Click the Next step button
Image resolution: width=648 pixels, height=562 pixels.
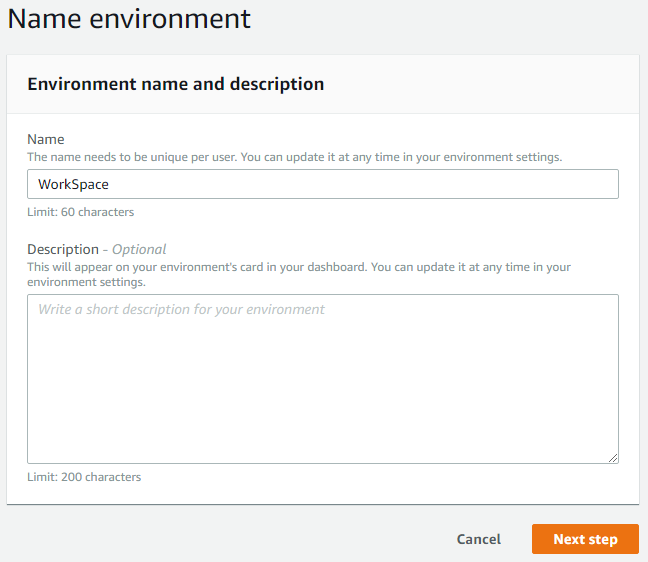pos(585,539)
